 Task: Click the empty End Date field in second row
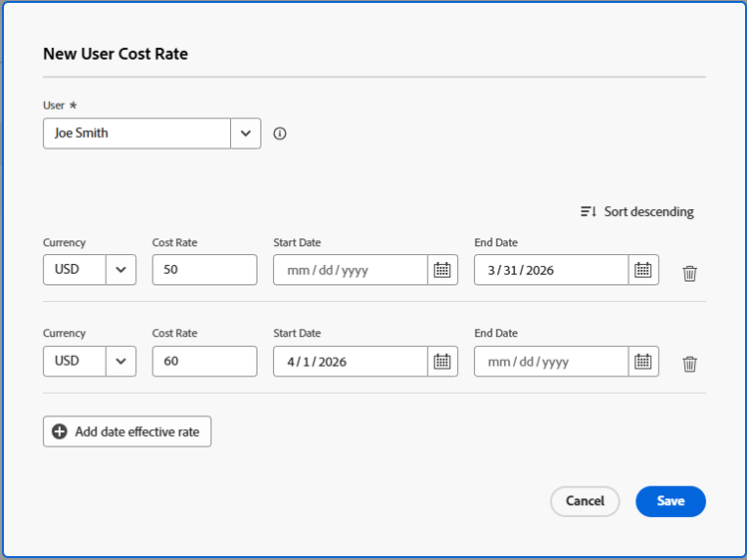pyautogui.click(x=551, y=362)
